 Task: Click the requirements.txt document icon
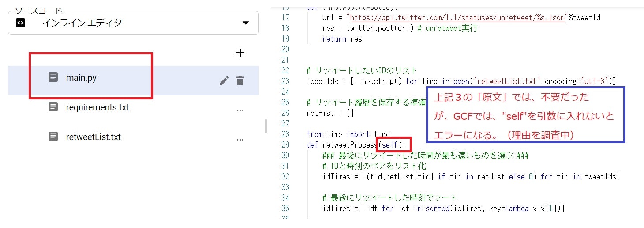(x=53, y=107)
